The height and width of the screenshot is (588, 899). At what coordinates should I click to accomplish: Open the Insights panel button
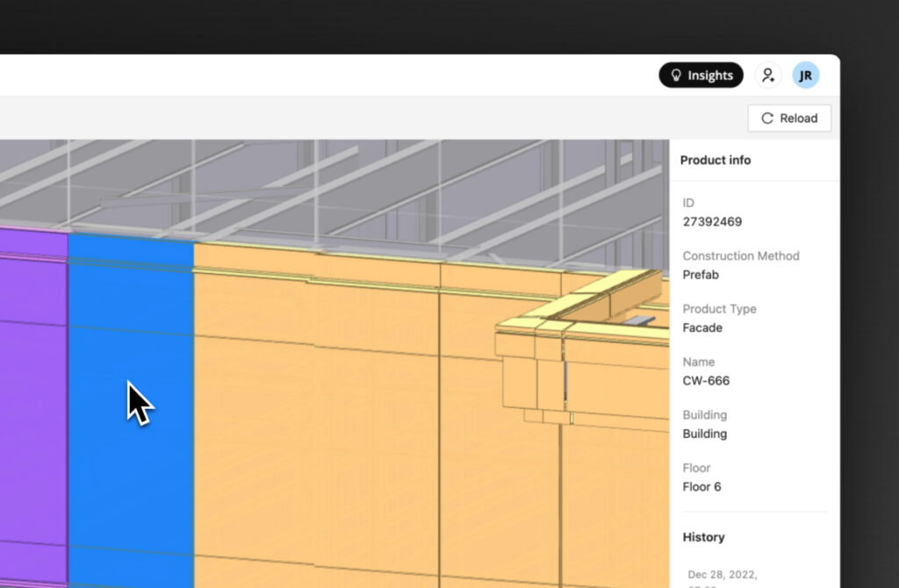(x=701, y=75)
